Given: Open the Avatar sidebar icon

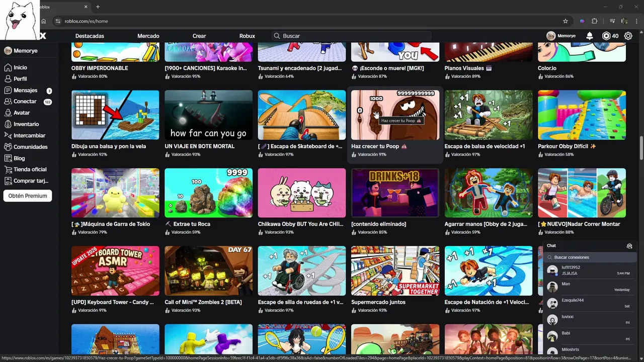Looking at the screenshot, I should (8, 113).
